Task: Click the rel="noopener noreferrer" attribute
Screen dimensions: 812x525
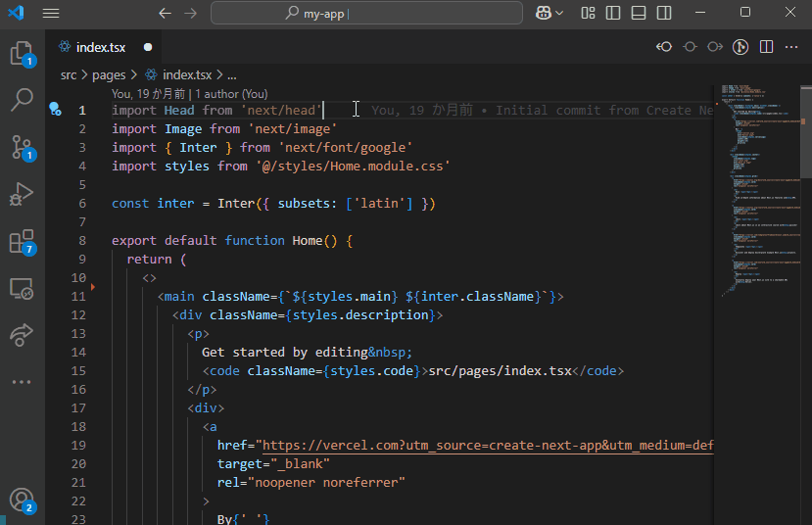Action: coord(311,483)
